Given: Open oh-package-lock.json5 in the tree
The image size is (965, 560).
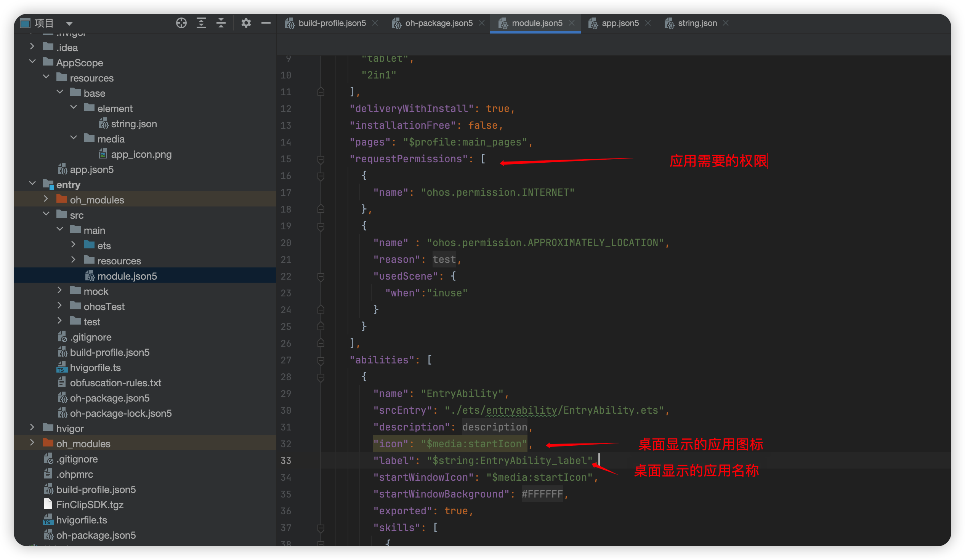Looking at the screenshot, I should click(120, 413).
